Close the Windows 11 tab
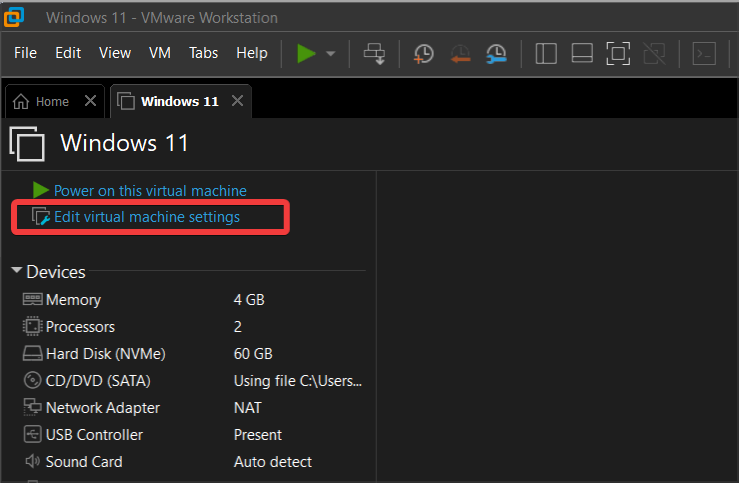The height and width of the screenshot is (483, 739). (x=238, y=100)
